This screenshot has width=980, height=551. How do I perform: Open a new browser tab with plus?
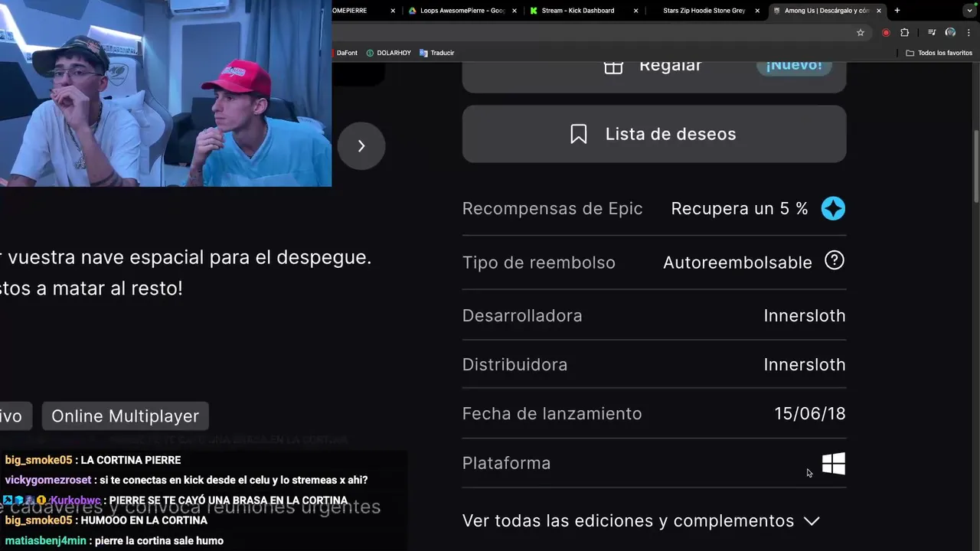(897, 11)
